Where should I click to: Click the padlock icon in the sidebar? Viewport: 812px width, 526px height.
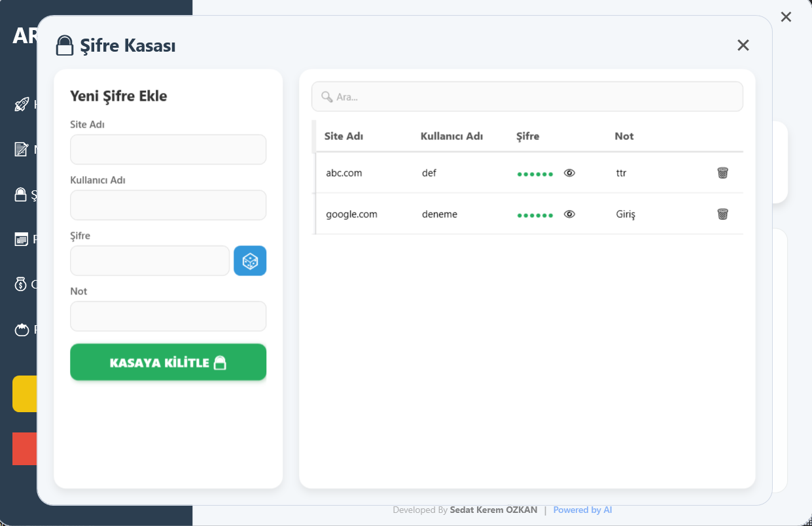coord(22,194)
